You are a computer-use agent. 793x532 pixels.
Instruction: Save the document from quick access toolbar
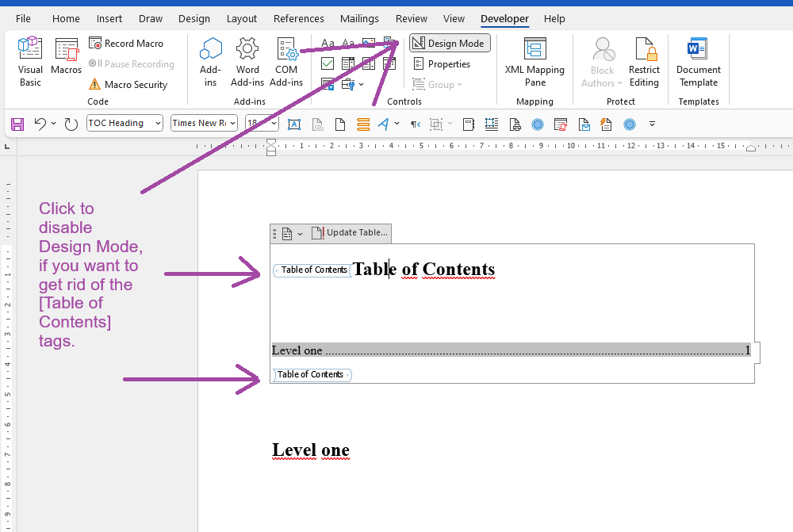pyautogui.click(x=17, y=124)
